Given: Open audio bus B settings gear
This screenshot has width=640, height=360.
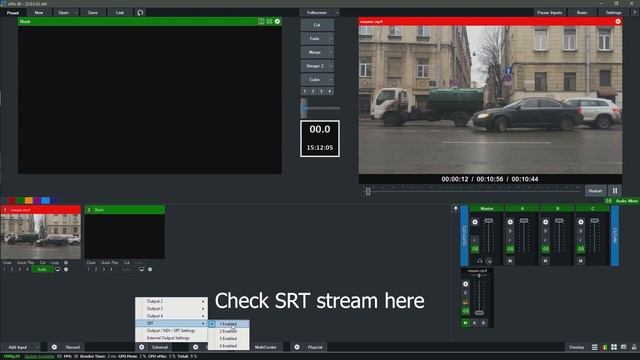Looking at the screenshot, I should [545, 222].
